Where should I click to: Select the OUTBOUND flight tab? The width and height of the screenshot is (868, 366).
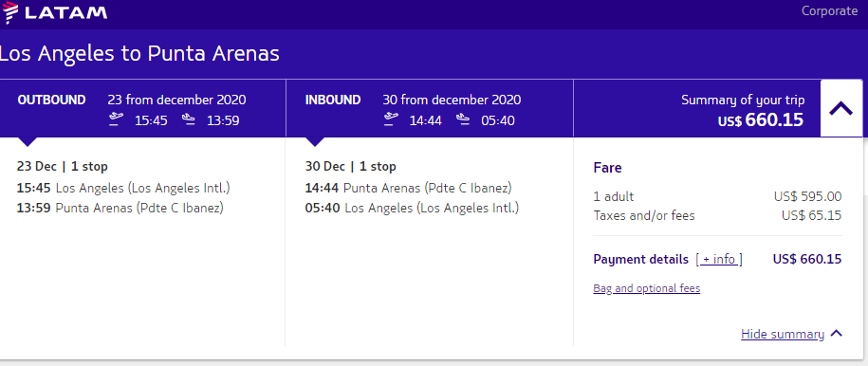(x=143, y=108)
